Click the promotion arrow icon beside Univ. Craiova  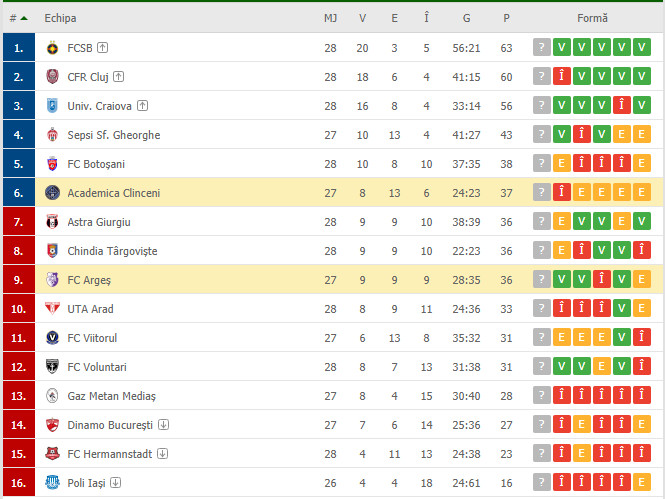142,106
